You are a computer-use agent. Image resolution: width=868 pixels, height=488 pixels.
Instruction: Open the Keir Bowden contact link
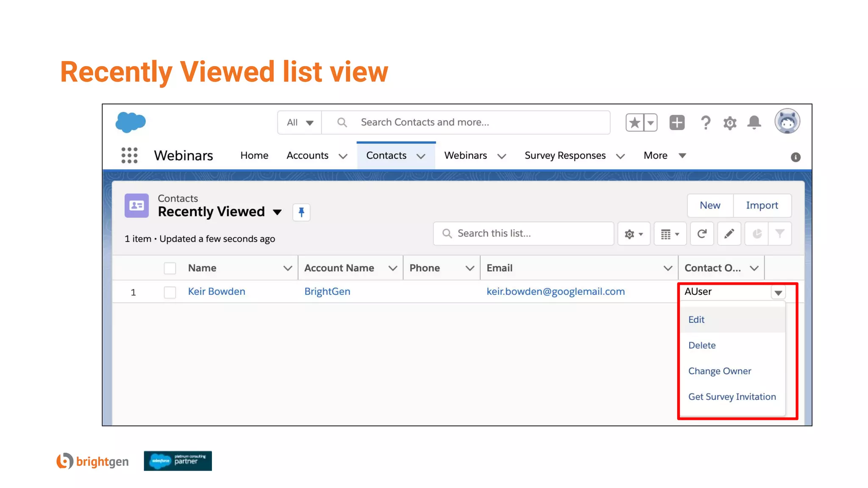[217, 291]
